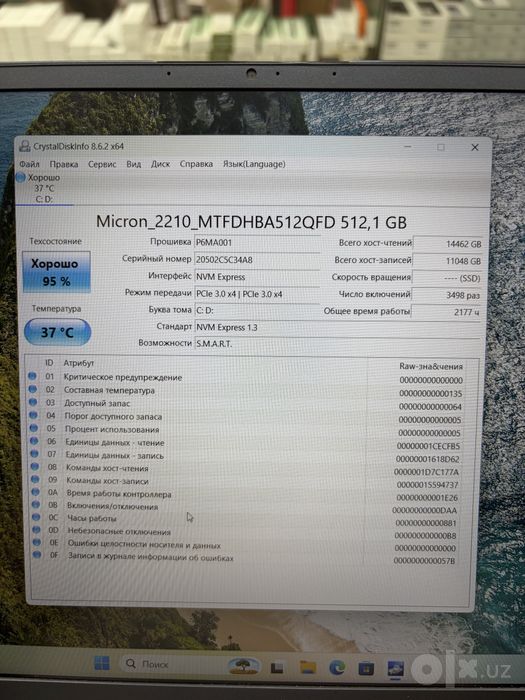525x700 pixels.
Task: Click status dot for attribute 0E row
Action: click(37, 542)
